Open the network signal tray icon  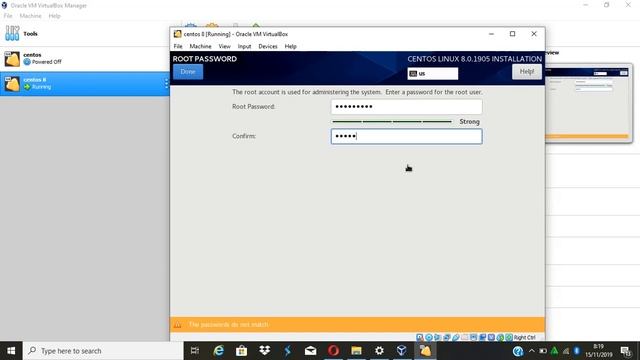pyautogui.click(x=566, y=351)
